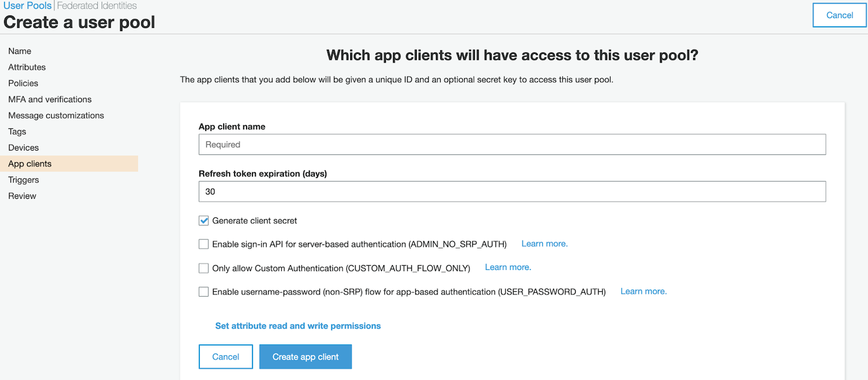Screen dimensions: 868x380
Task: Open Learn more for CUSTOM_AUTH_FLOW_ONLY
Action: [508, 267]
